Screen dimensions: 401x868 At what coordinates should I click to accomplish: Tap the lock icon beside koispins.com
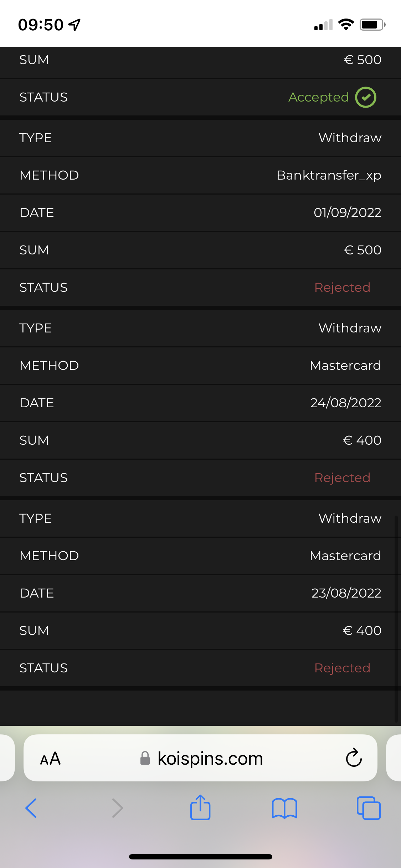click(x=145, y=758)
